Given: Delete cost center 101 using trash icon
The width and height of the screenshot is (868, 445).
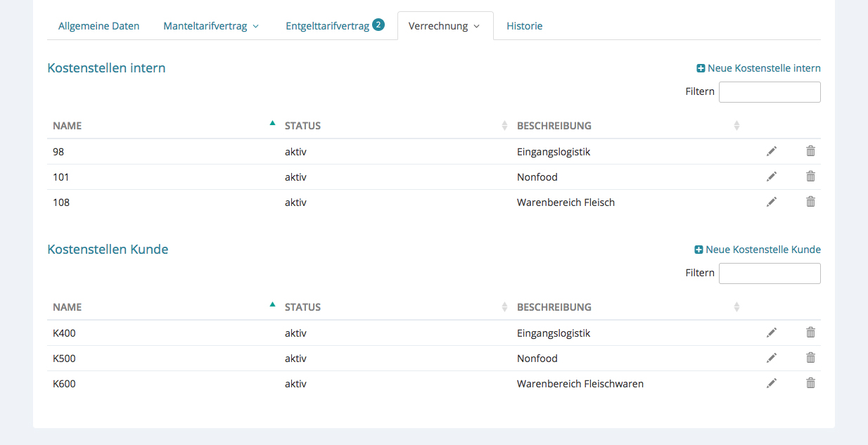Looking at the screenshot, I should pos(810,176).
